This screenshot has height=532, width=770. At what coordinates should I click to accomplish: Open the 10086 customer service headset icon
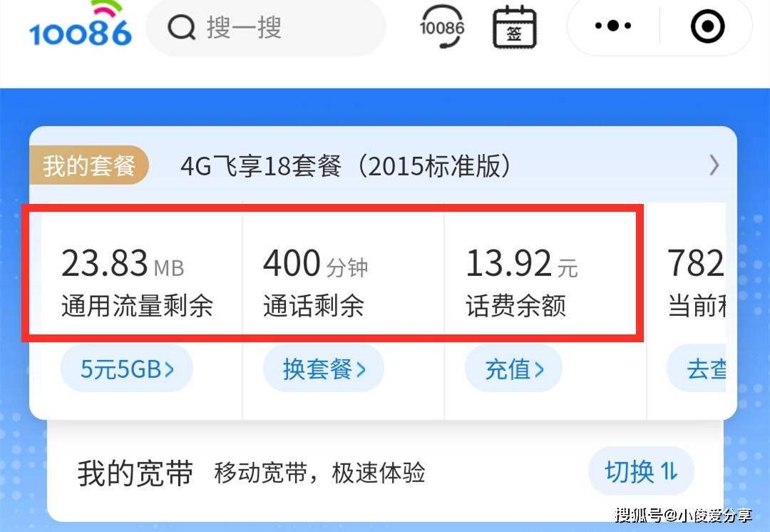point(442,26)
